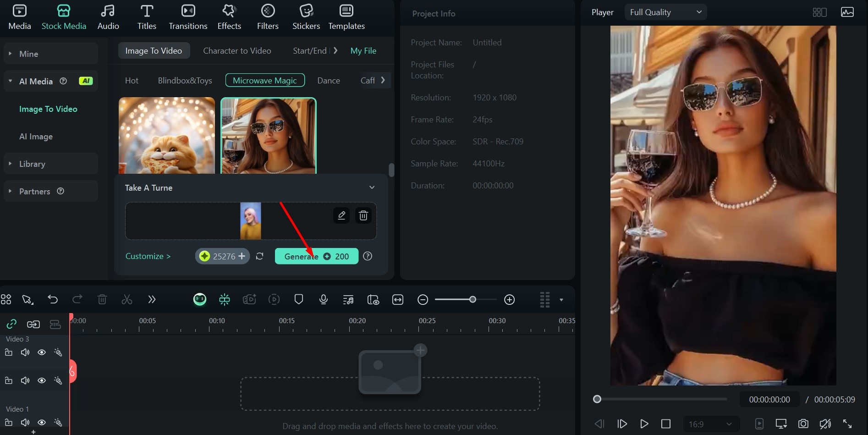Refresh the credits balance
This screenshot has height=435, width=868.
(259, 256)
